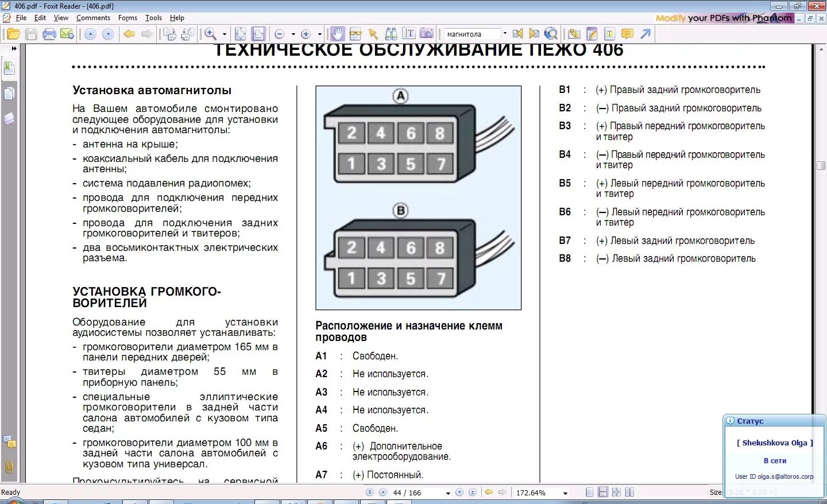Image resolution: width=827 pixels, height=504 pixels.
Task: Click the page number field showing 44 / 166
Action: (417, 493)
